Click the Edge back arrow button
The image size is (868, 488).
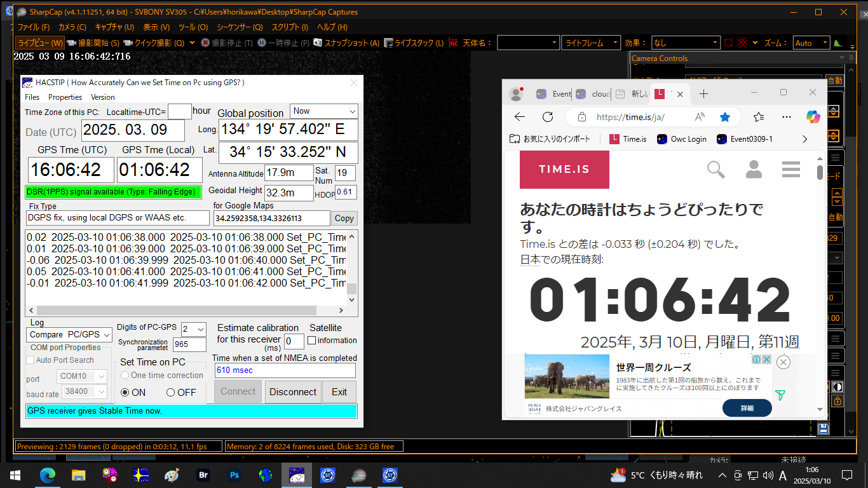point(519,117)
